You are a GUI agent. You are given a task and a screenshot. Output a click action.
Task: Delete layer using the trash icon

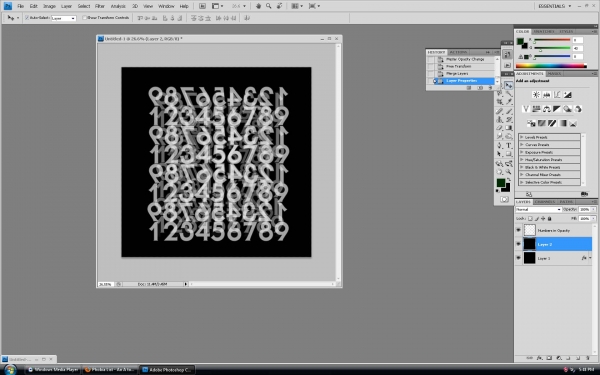(587, 358)
